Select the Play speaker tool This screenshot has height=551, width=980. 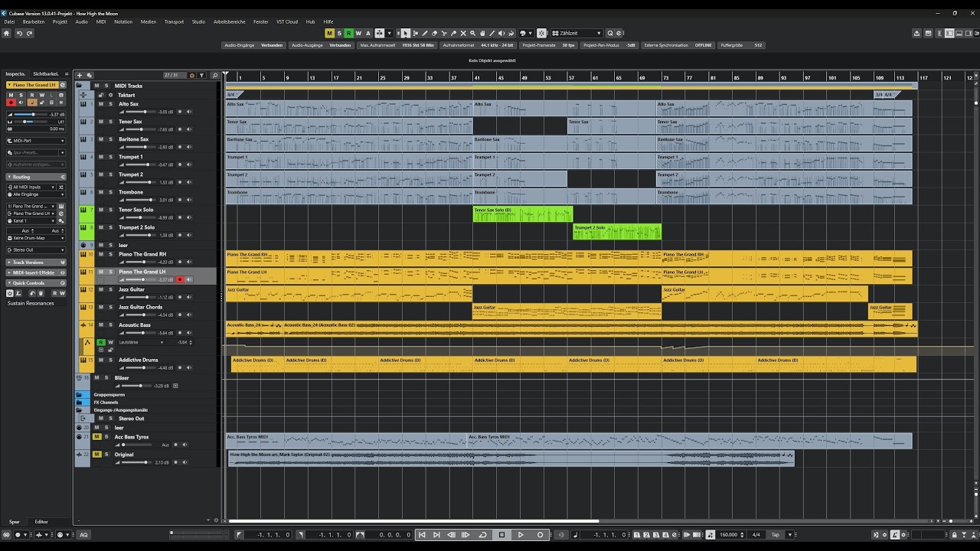tap(501, 33)
